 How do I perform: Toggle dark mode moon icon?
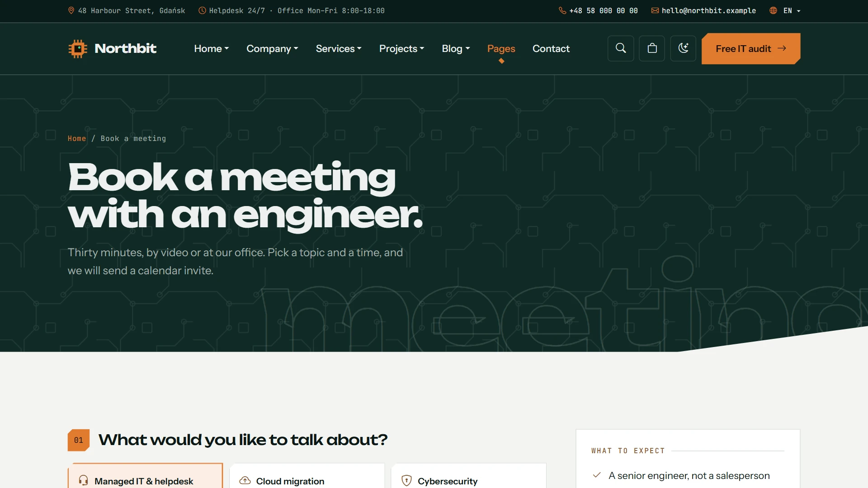tap(683, 48)
